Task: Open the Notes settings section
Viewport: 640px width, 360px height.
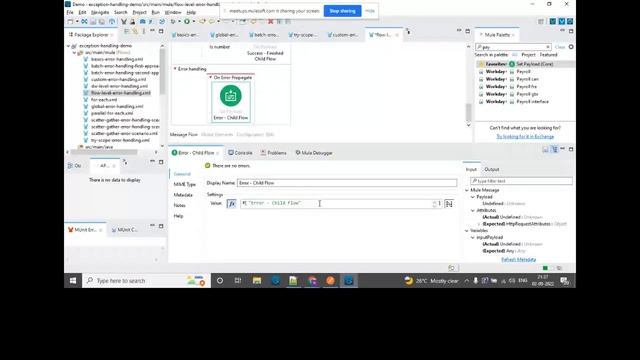Action: [x=179, y=205]
